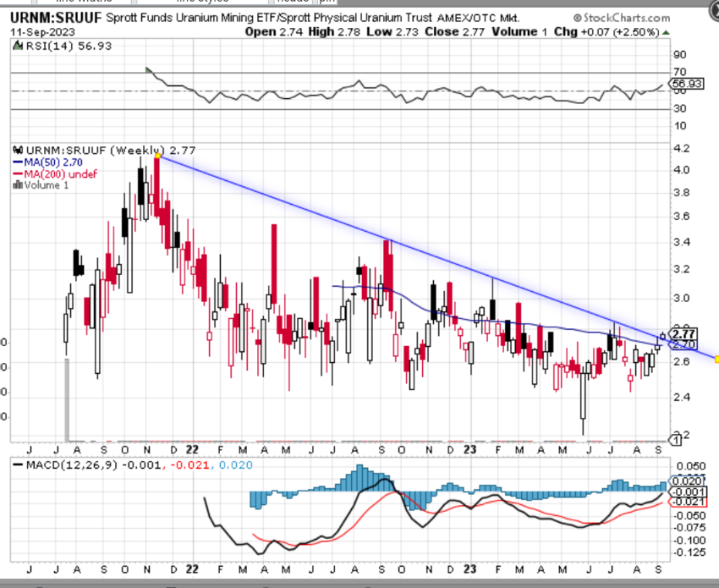Click the blue line sample beside MA(50)
719x588 pixels.
point(18,162)
